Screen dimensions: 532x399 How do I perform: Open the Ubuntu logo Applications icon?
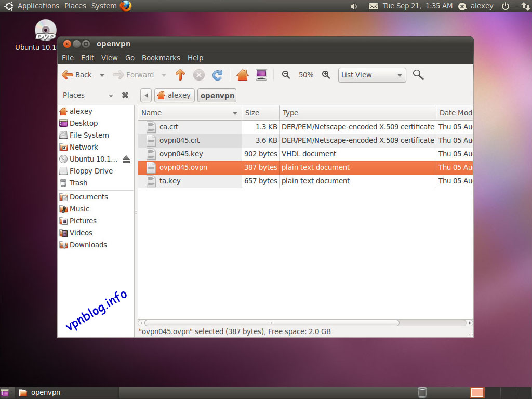click(9, 6)
